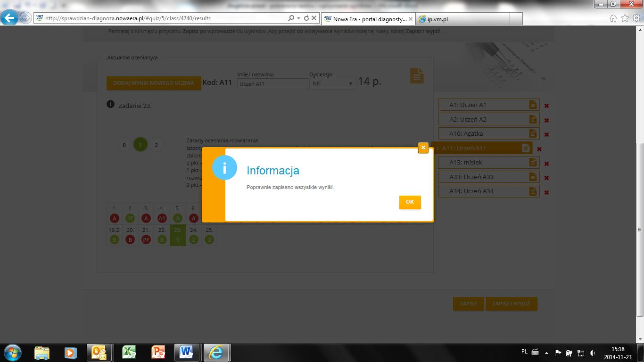Click document icon on A11: Uczeń A11 row

pos(526,148)
